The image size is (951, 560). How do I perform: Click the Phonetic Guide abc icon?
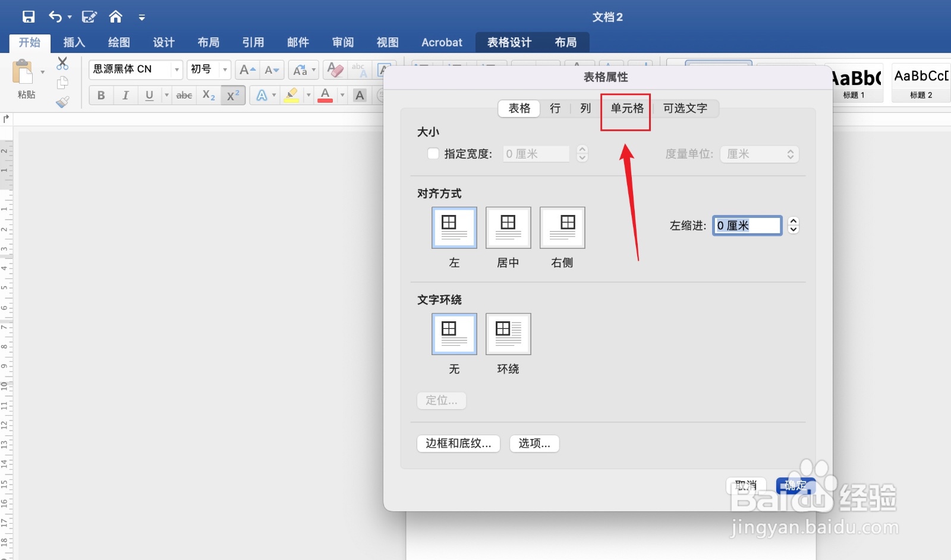point(359,70)
